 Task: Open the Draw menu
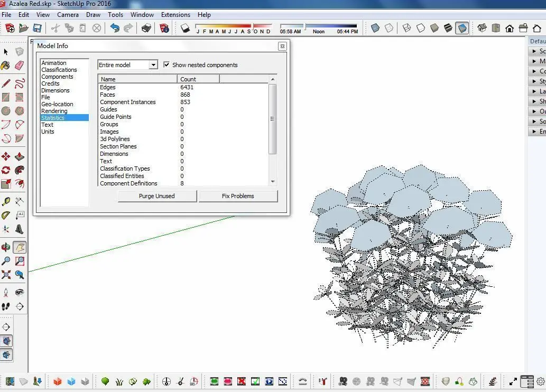pyautogui.click(x=94, y=15)
